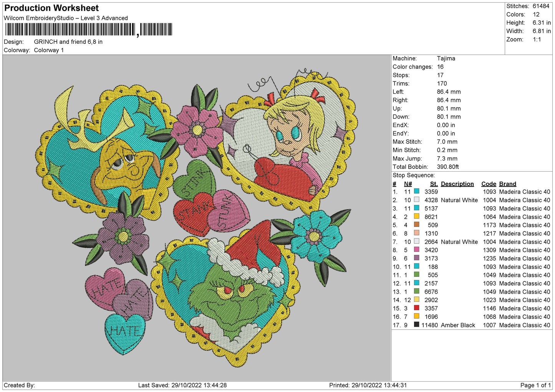The height and width of the screenshot is (392, 555).
Task: Click the Stitches value 61484
Action: [541, 6]
